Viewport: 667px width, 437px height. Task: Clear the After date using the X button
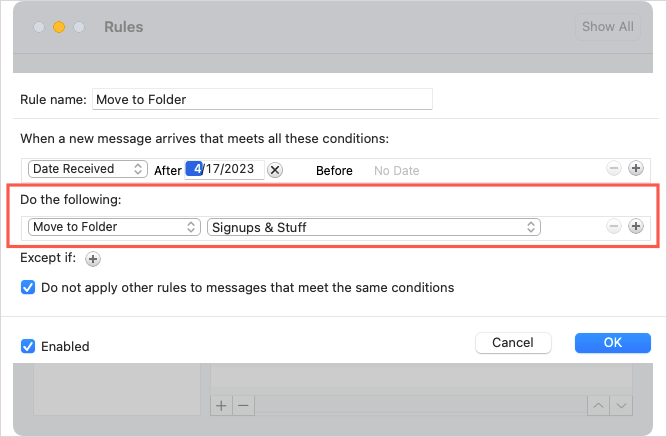[x=275, y=170]
